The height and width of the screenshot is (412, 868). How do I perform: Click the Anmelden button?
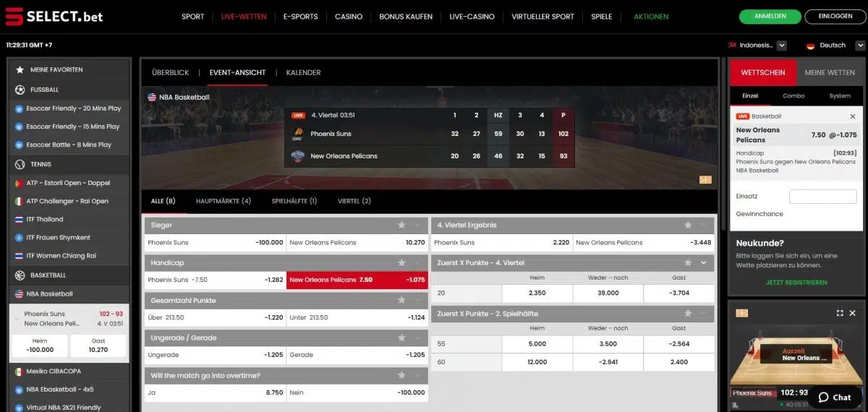point(770,16)
